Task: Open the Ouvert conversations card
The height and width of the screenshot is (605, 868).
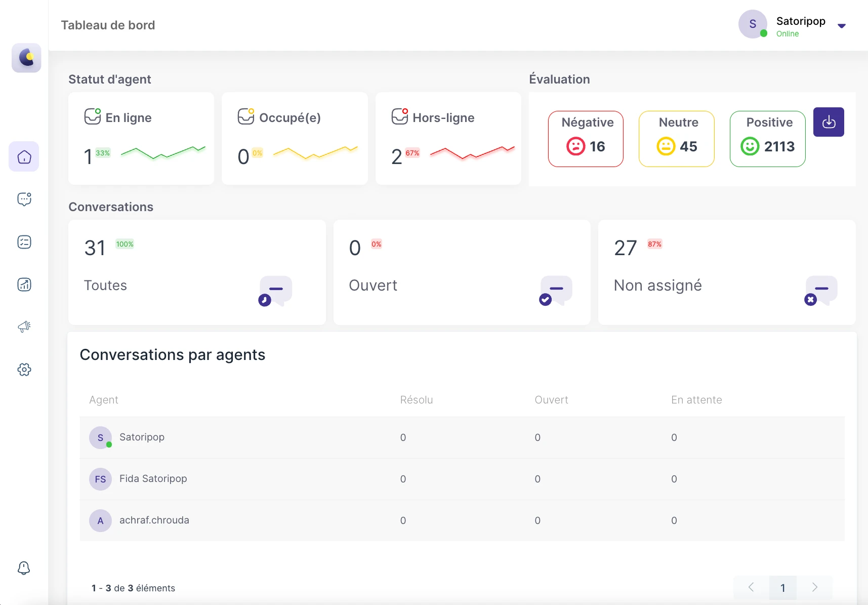Action: coord(462,272)
